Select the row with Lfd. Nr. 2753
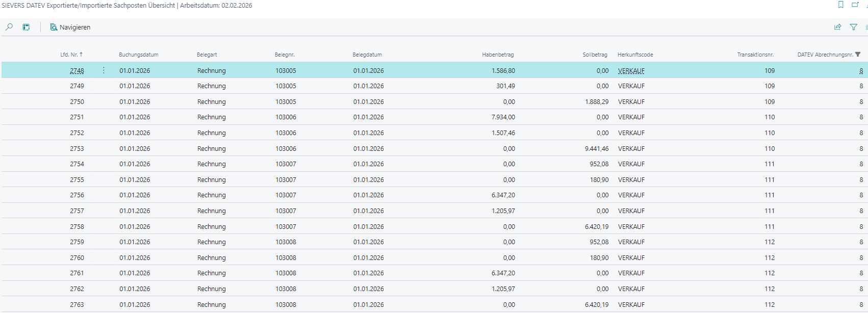This screenshot has width=868, height=313. click(x=77, y=148)
